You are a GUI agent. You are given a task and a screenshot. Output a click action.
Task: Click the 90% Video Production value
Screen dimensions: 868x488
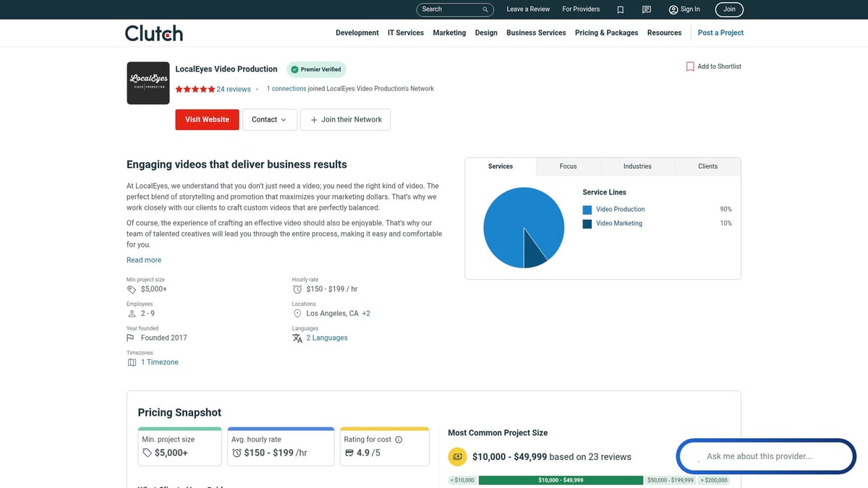pos(726,210)
